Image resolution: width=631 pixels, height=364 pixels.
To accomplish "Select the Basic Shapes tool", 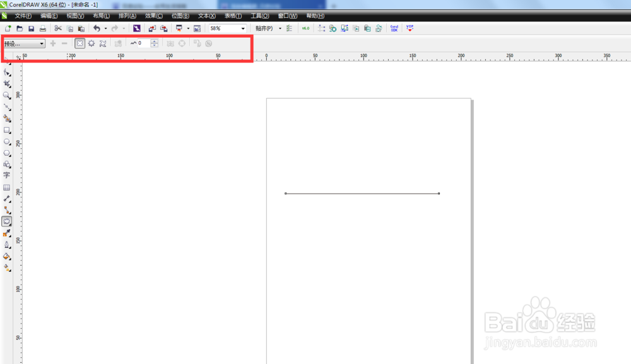I will pyautogui.click(x=7, y=165).
